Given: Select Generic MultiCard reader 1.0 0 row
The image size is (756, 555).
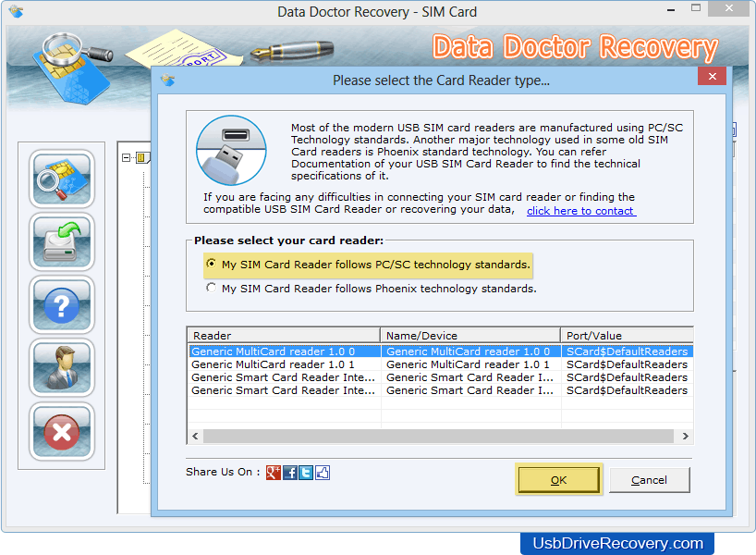Looking at the screenshot, I should [441, 351].
